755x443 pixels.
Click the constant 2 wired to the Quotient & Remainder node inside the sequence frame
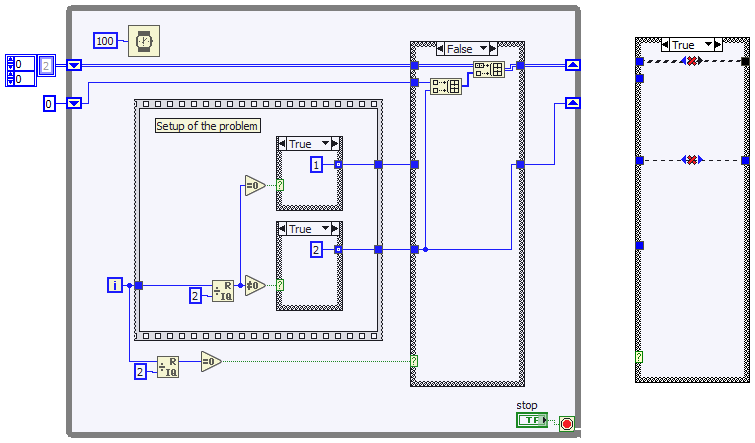(x=195, y=295)
